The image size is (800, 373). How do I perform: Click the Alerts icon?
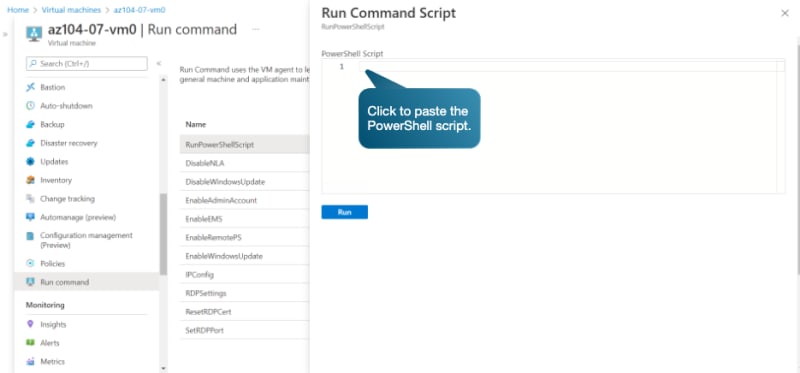tap(30, 343)
